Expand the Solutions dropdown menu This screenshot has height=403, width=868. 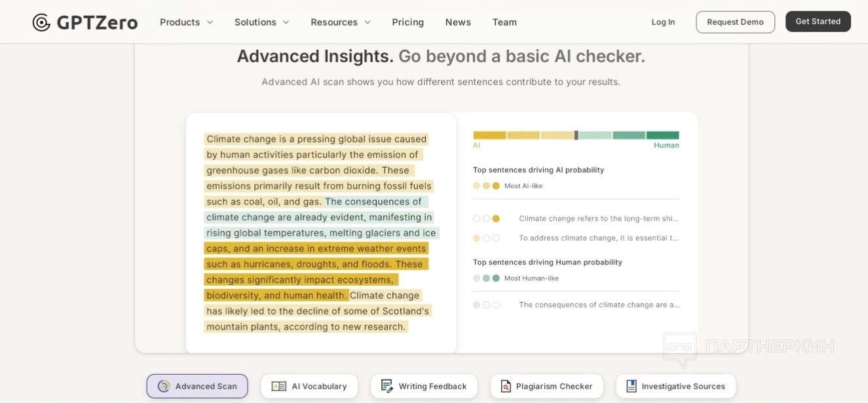click(x=261, y=22)
